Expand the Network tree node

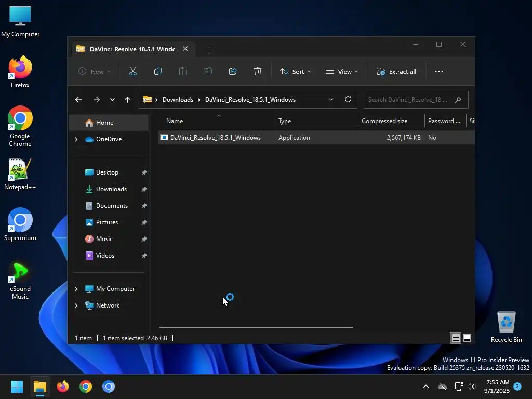[x=76, y=305]
